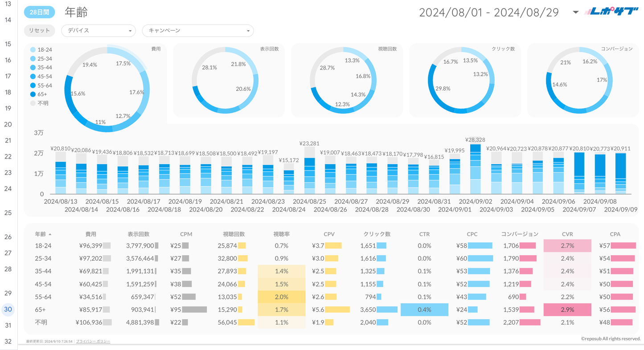Click the 18-24 legend color dot
Screen dimensions: 644x350
(33, 50)
